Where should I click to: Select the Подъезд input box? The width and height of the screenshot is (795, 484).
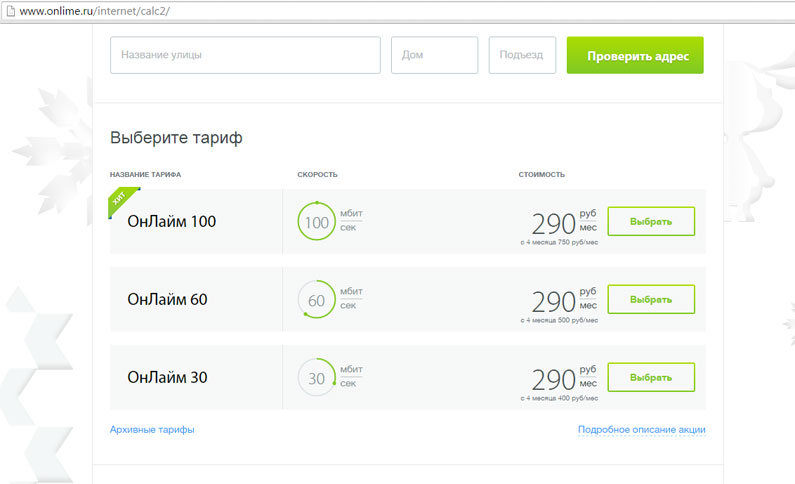click(521, 55)
